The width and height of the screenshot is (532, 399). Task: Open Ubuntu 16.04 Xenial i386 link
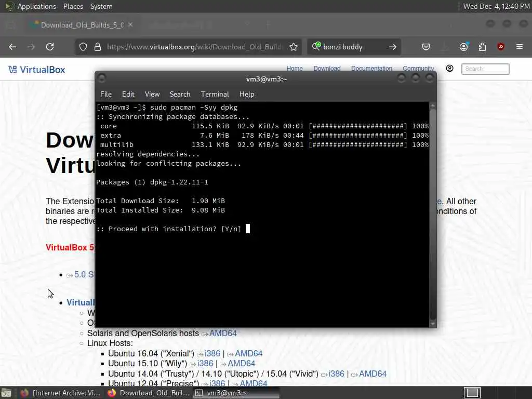tap(212, 353)
